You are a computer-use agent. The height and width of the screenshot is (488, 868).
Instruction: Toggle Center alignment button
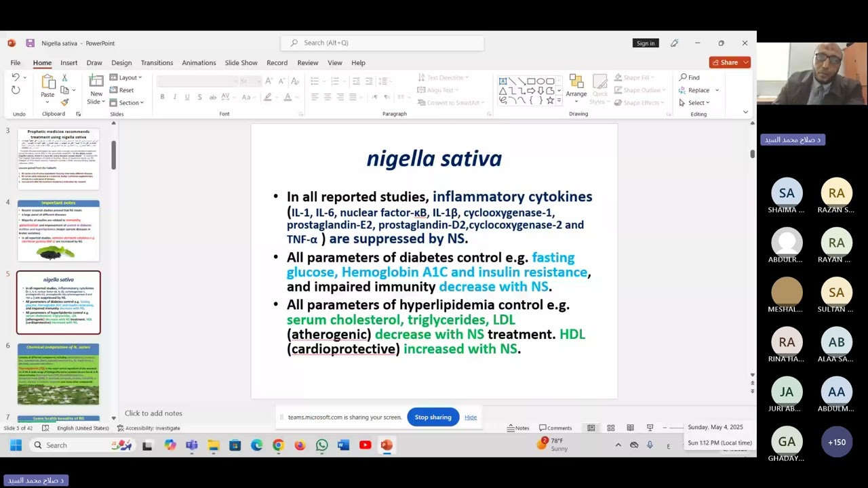pos(328,98)
